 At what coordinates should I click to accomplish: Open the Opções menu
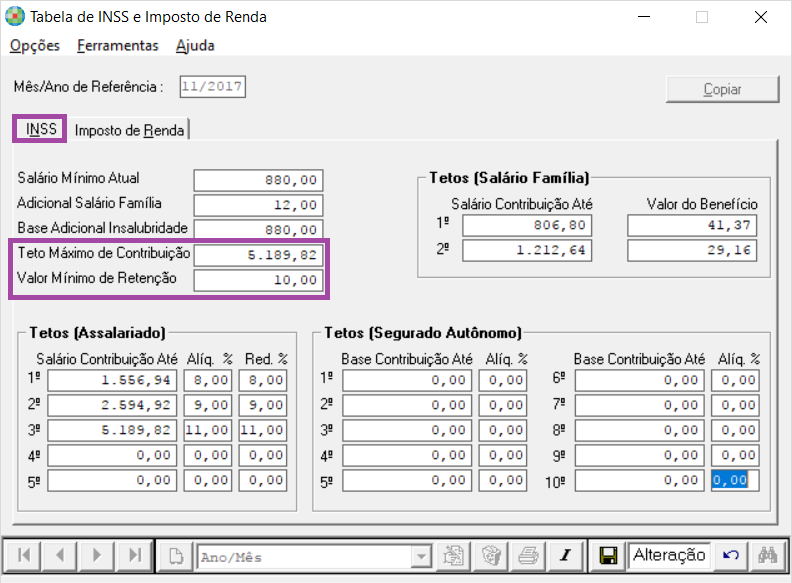[x=35, y=45]
